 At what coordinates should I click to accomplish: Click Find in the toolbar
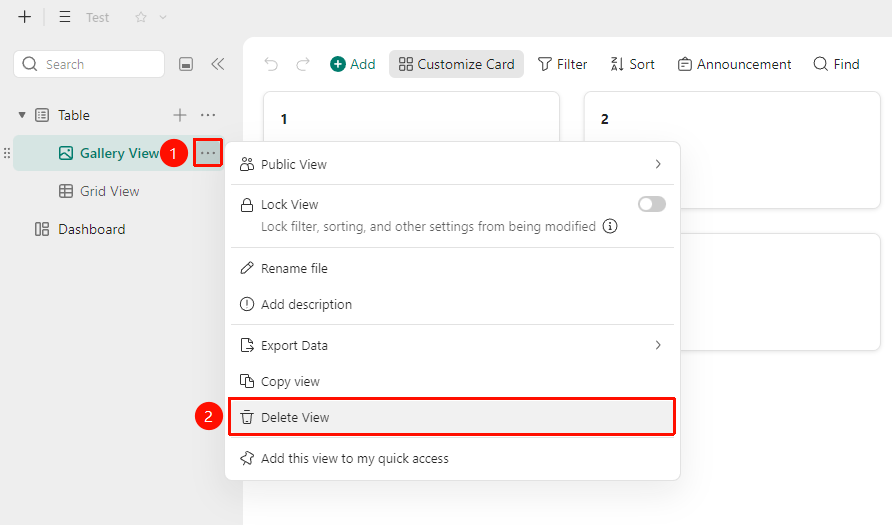coord(836,64)
